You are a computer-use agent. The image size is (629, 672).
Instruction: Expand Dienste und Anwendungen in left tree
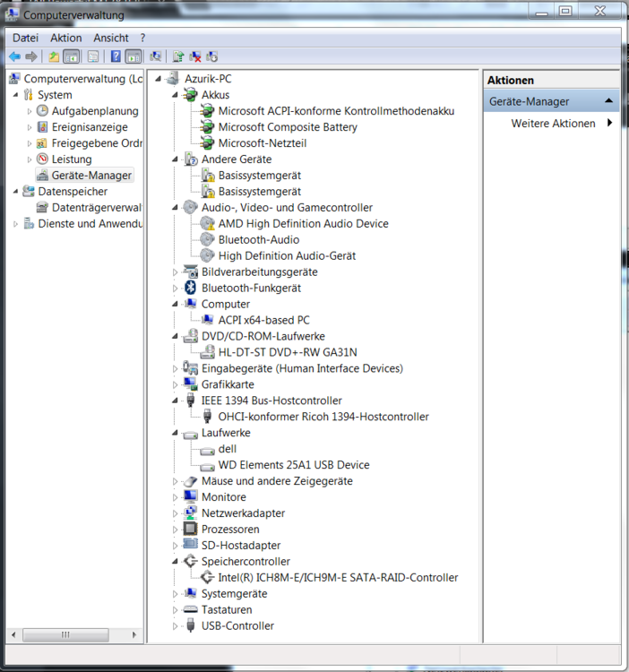pos(15,224)
